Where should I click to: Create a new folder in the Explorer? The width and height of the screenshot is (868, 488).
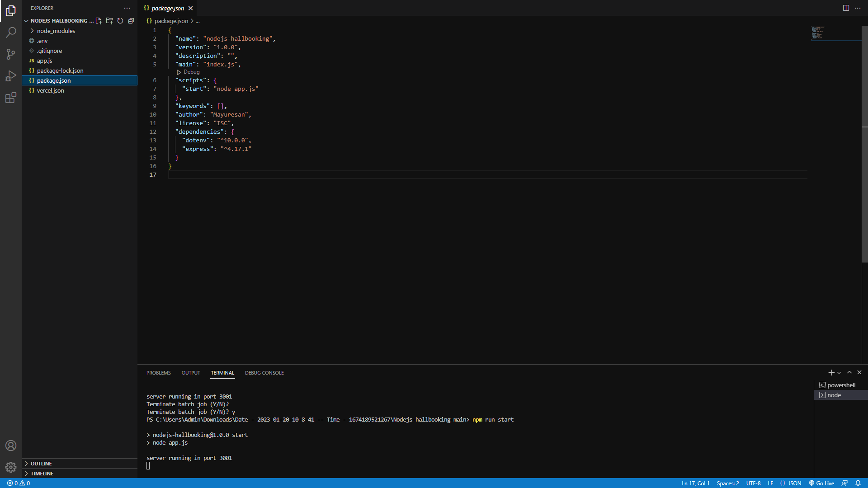point(109,21)
